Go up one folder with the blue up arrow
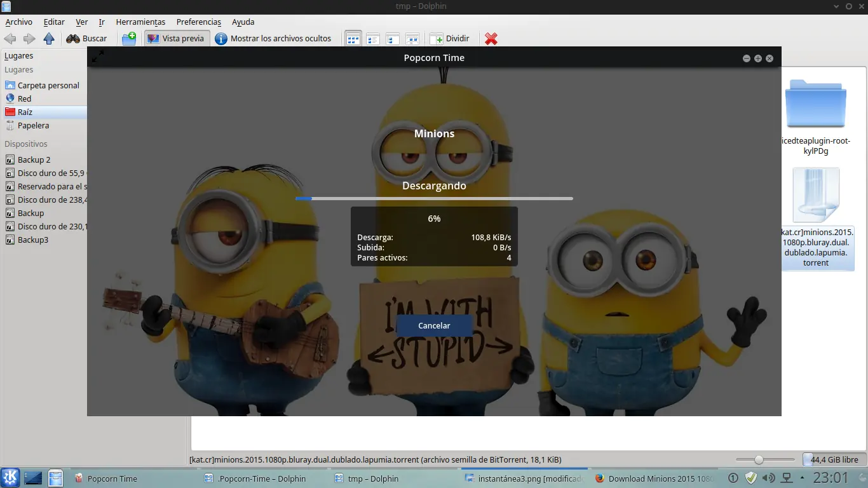The height and width of the screenshot is (488, 868). click(49, 39)
